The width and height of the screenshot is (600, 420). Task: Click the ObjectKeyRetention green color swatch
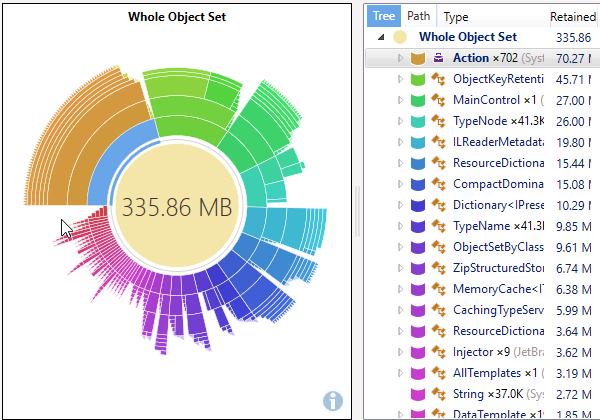coord(418,79)
